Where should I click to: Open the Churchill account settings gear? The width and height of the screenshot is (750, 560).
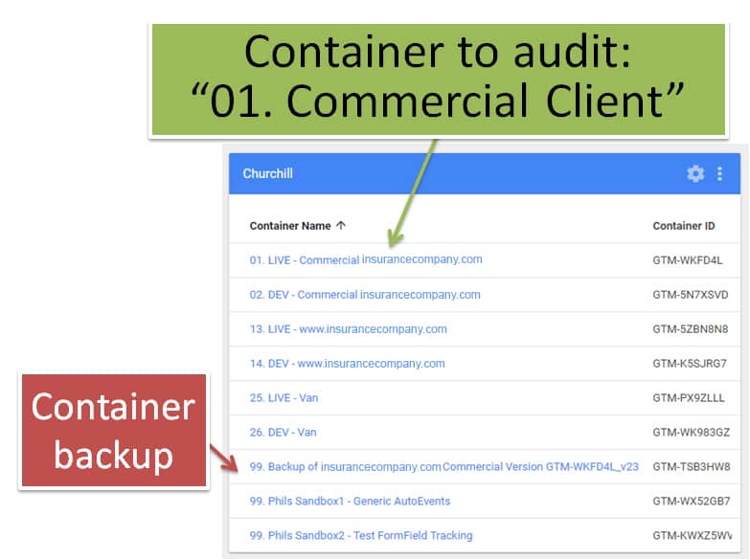point(695,173)
